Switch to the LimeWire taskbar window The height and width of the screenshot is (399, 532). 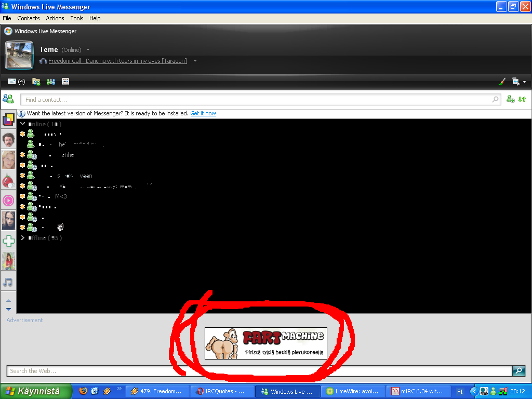click(353, 391)
